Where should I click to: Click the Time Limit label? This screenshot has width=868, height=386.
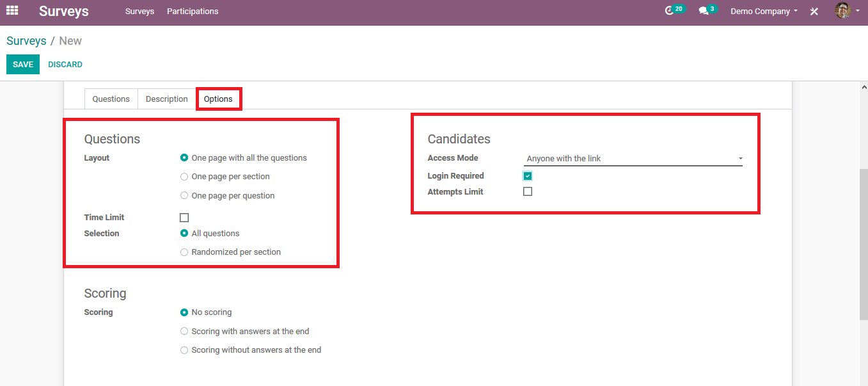point(104,218)
